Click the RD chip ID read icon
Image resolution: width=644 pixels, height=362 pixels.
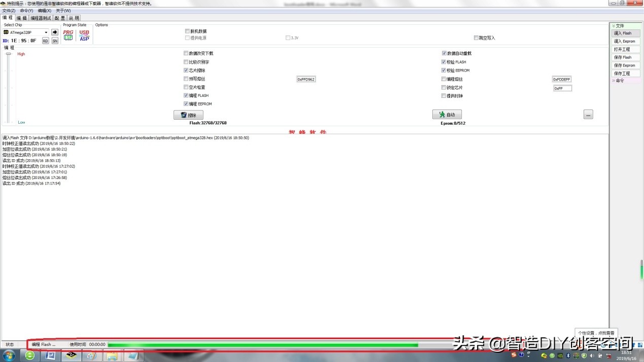click(x=45, y=41)
